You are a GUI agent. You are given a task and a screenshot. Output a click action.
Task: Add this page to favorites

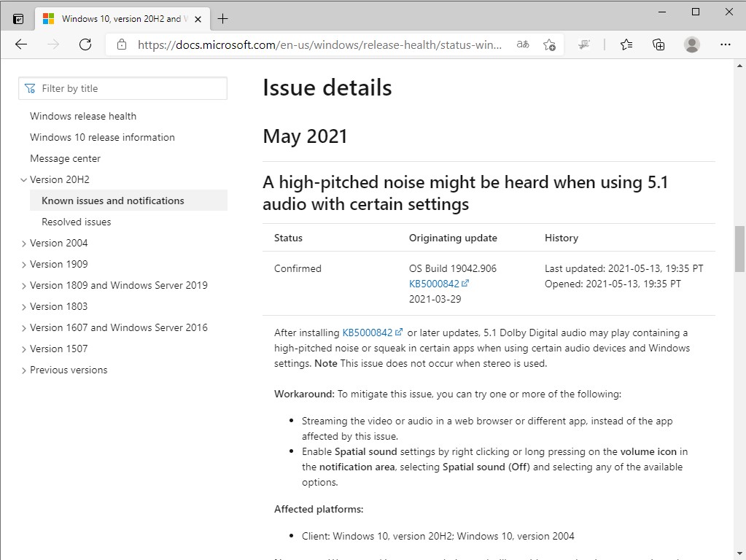(550, 44)
